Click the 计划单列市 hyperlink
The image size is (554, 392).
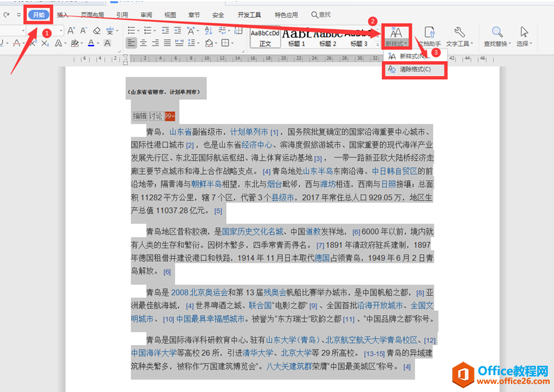249,132
